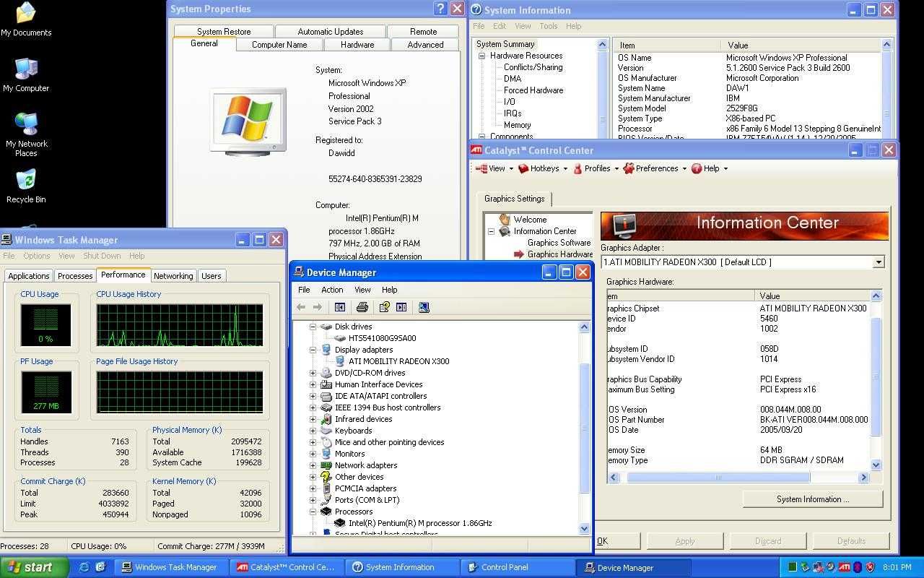Select Conflicts/Sharing in System Information tree
This screenshot has width=924, height=578.
coord(533,67)
